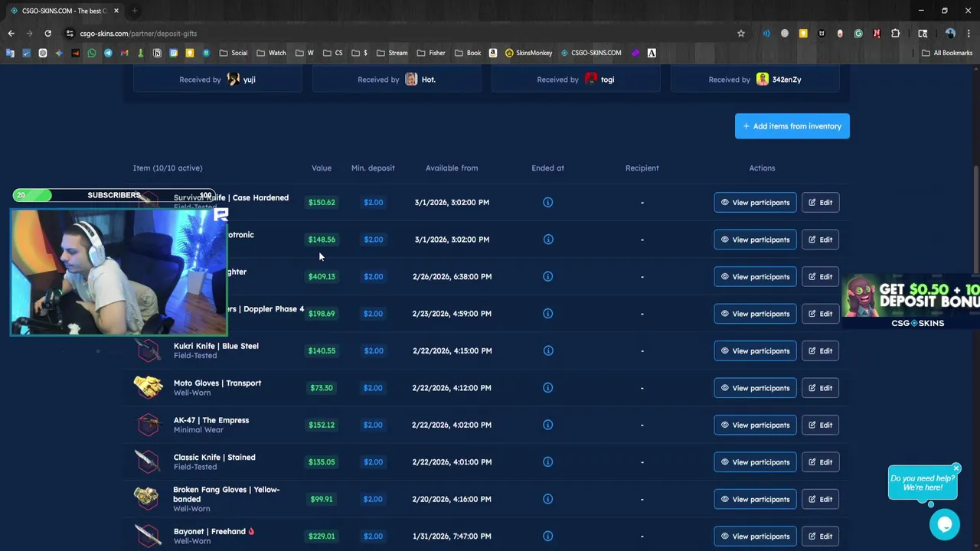View participants for Bayonet Freehand
The width and height of the screenshot is (980, 551).
(x=755, y=536)
